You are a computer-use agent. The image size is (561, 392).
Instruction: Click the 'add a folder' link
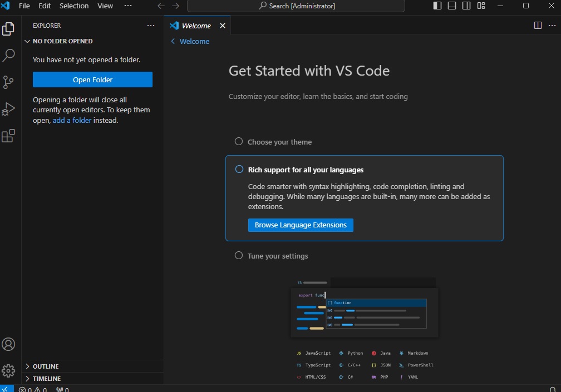(72, 120)
